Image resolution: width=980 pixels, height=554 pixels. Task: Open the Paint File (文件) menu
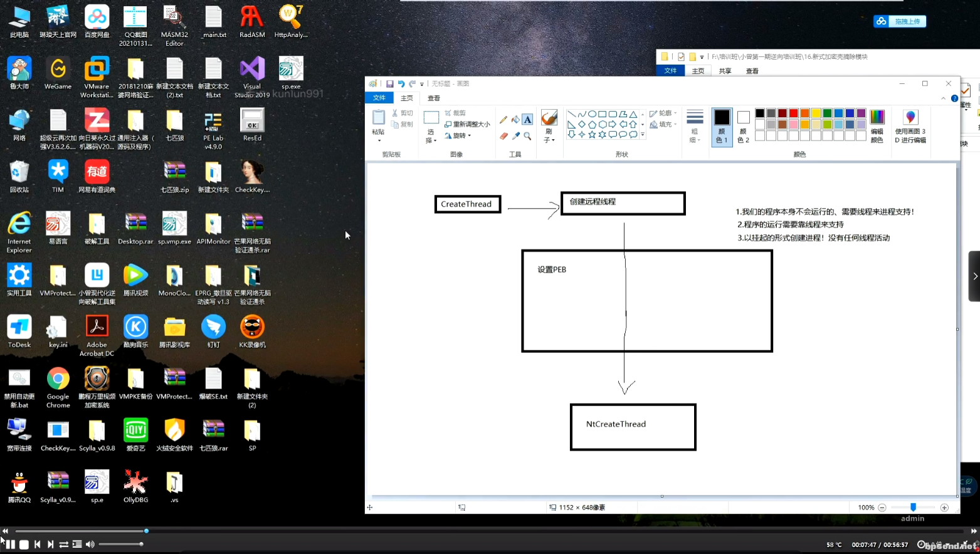379,98
